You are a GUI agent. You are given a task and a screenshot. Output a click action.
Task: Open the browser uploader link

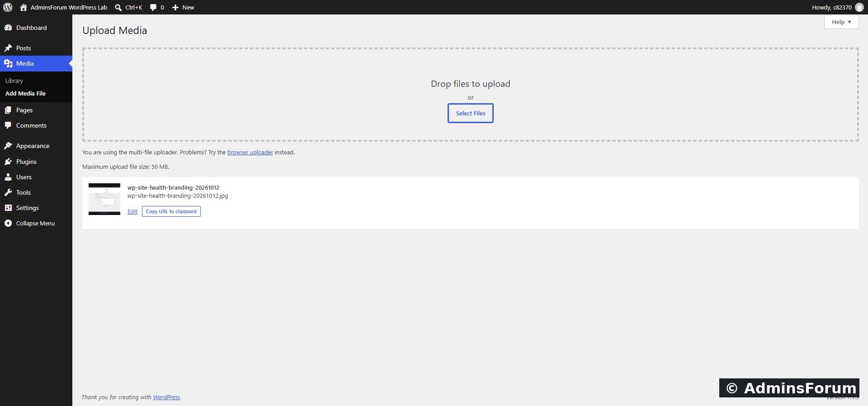click(250, 152)
